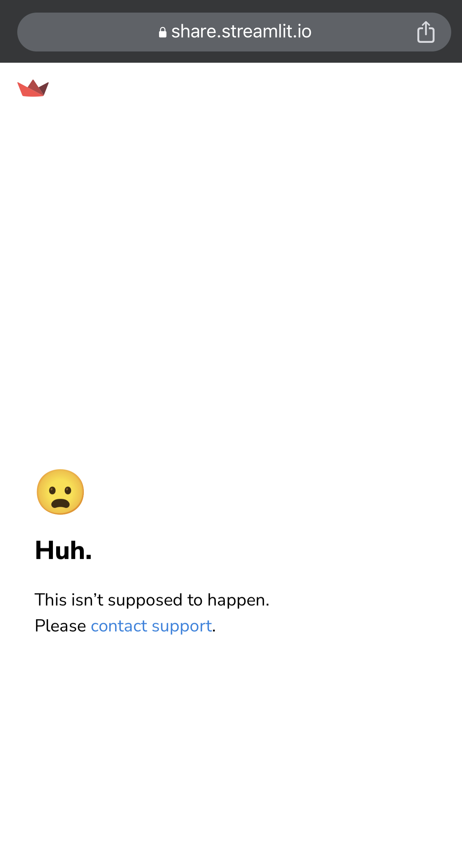The image size is (462, 868).
Task: Click the bold Huh. heading
Action: click(x=63, y=550)
